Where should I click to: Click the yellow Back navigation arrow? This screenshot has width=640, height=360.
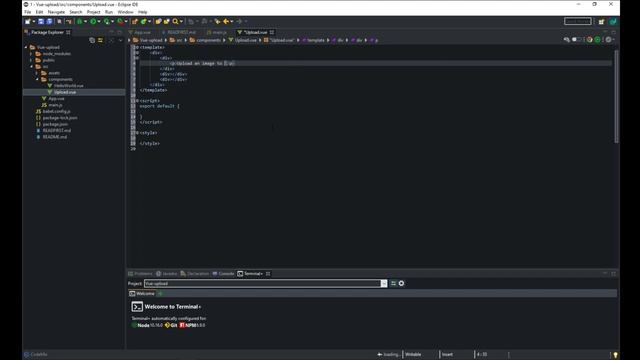(226, 21)
